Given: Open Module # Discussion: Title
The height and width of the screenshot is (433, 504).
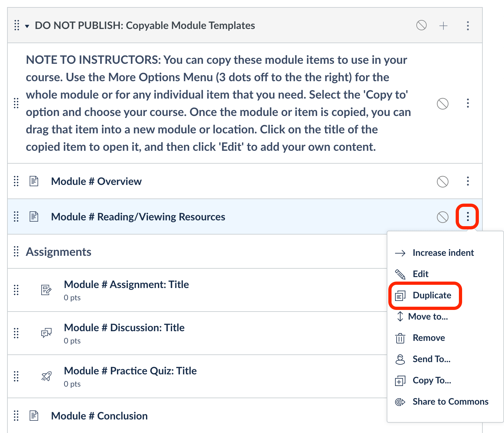Looking at the screenshot, I should (124, 328).
